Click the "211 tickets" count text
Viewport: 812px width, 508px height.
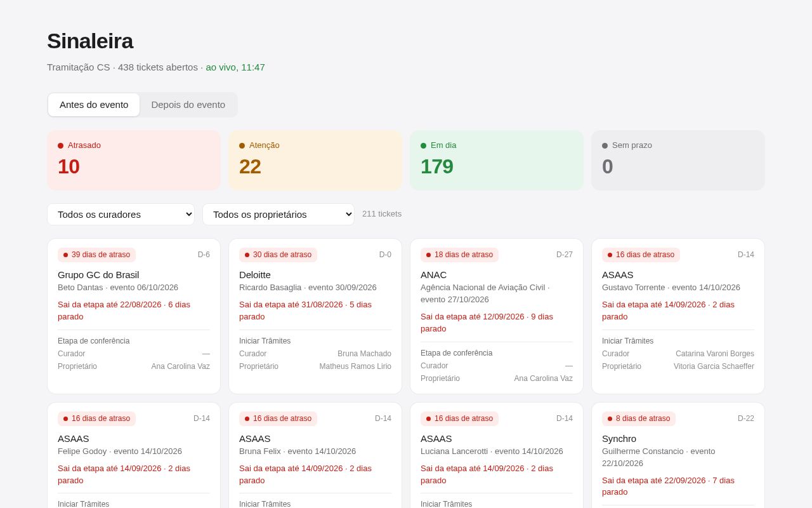coord(382,214)
